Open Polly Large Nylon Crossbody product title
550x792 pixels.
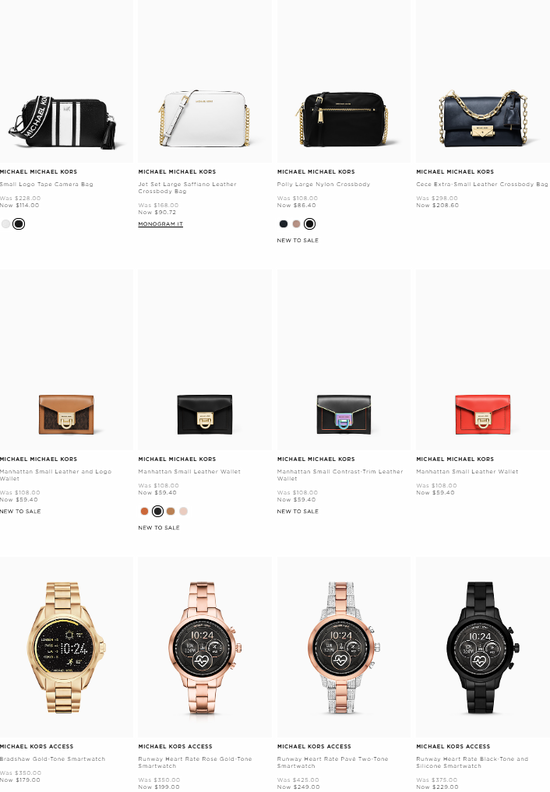(x=323, y=184)
